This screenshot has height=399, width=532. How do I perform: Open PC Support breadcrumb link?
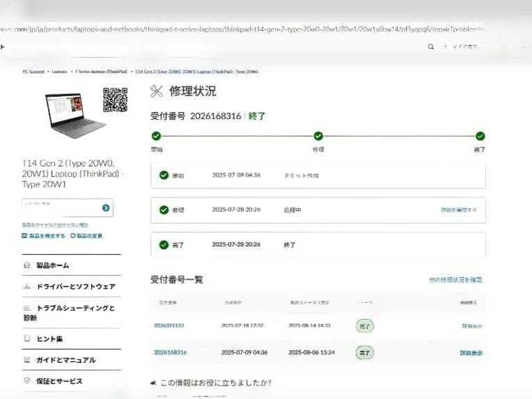coord(33,72)
